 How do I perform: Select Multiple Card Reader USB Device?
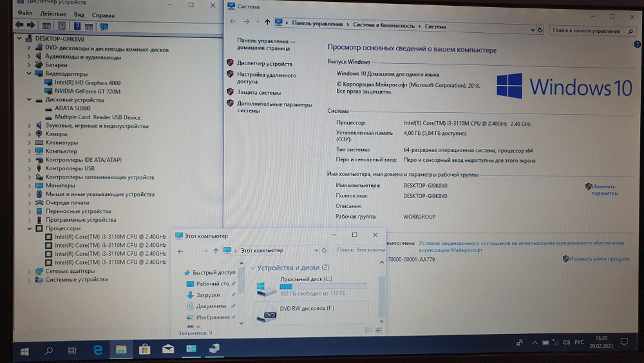click(98, 117)
